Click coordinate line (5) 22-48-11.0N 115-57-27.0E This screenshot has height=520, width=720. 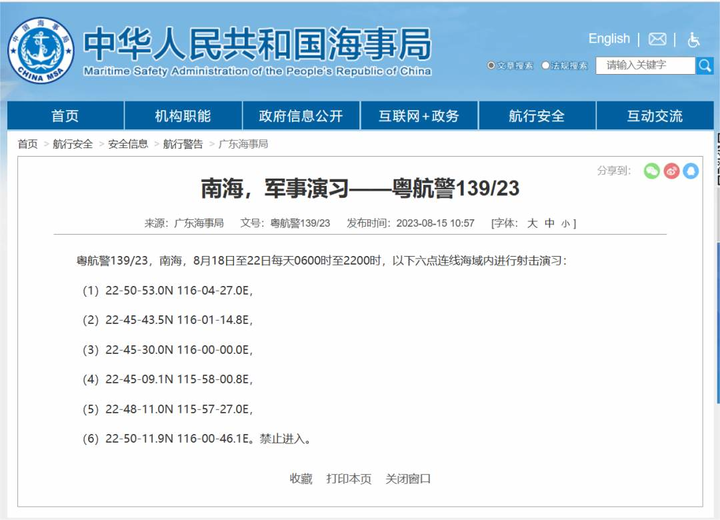click(x=168, y=409)
